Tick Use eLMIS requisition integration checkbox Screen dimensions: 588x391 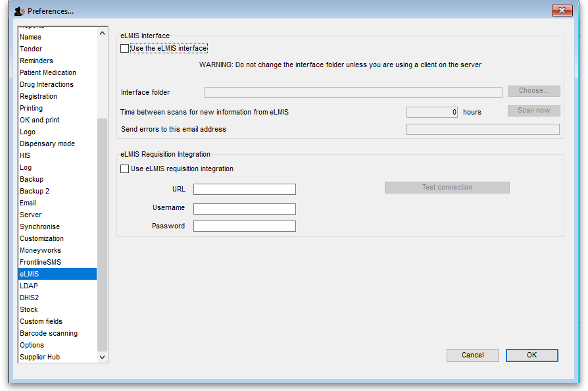pyautogui.click(x=125, y=169)
